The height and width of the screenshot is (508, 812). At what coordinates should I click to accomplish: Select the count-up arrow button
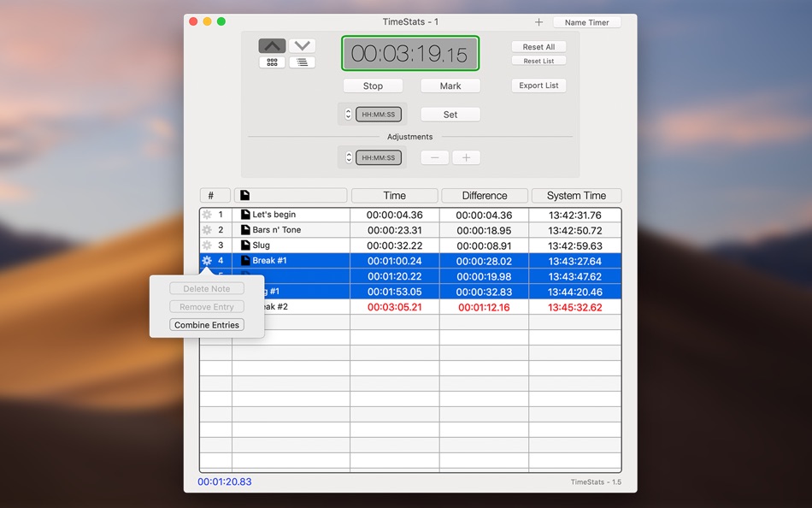pyautogui.click(x=272, y=45)
